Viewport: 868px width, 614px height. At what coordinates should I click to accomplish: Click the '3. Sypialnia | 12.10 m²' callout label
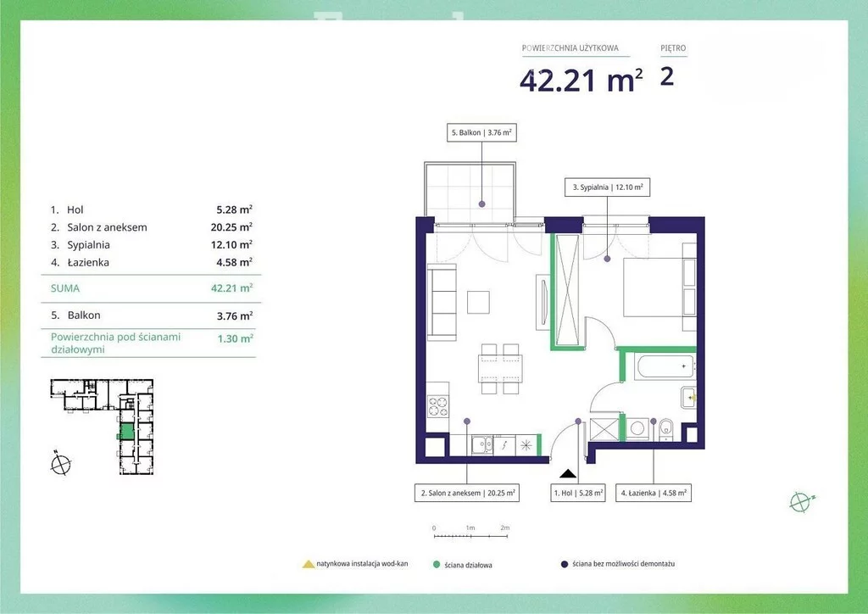tap(607, 187)
